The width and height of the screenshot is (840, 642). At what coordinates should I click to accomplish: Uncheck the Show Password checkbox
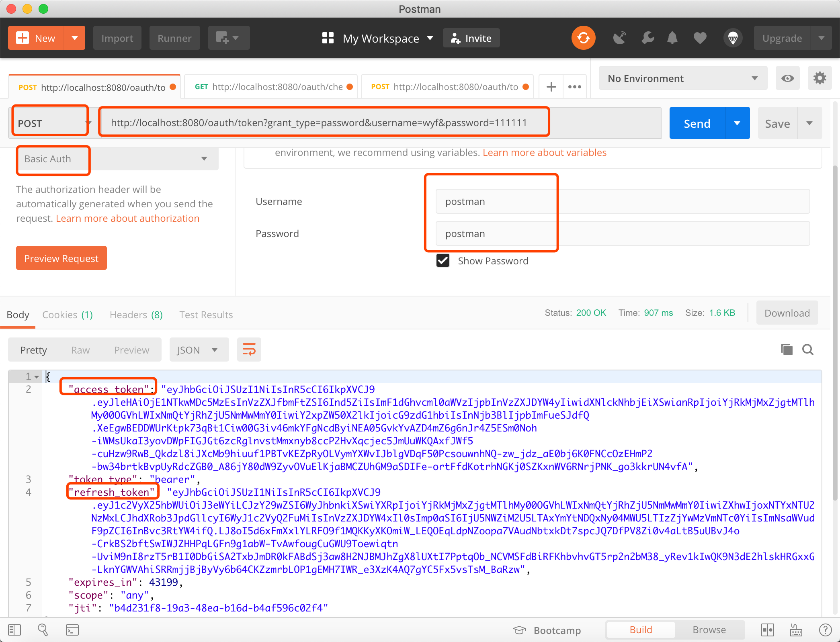click(443, 261)
